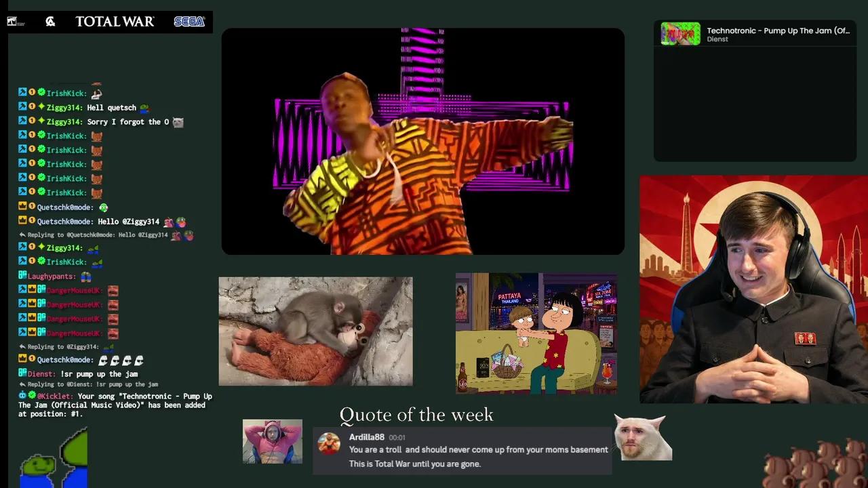
Task: Click the pink hoodie person image beside the quote
Action: coord(273,441)
